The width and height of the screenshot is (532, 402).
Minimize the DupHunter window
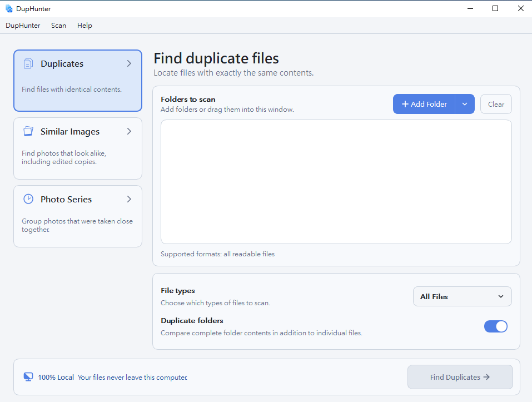(470, 8)
